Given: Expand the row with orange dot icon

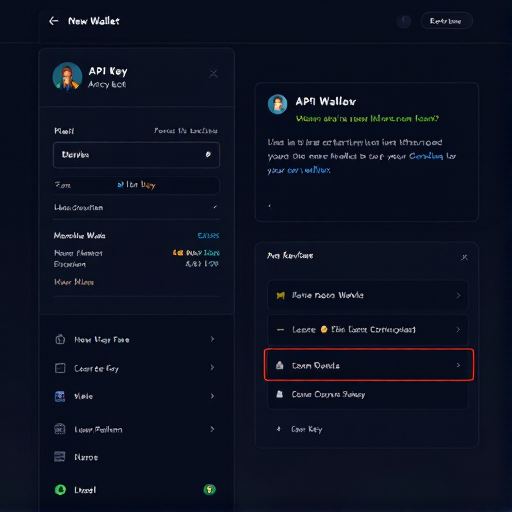Looking at the screenshot, I should coord(368,330).
